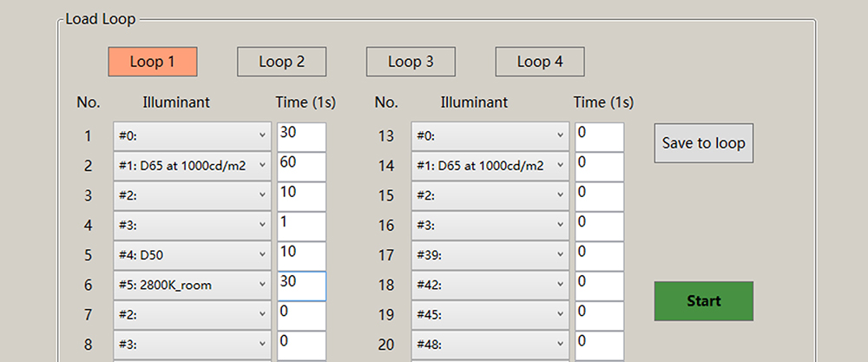
Task: Open the #48: illuminant dropdown in row 20
Action: (x=490, y=346)
